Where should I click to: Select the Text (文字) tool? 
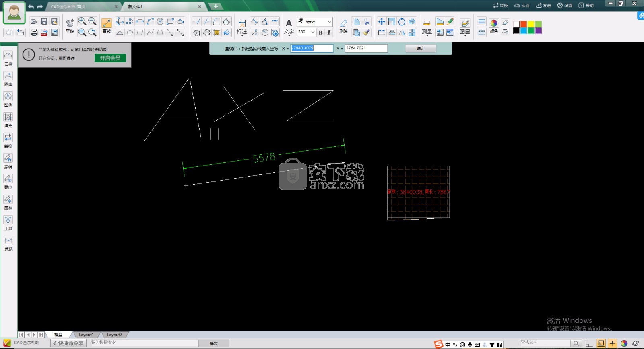coord(289,27)
